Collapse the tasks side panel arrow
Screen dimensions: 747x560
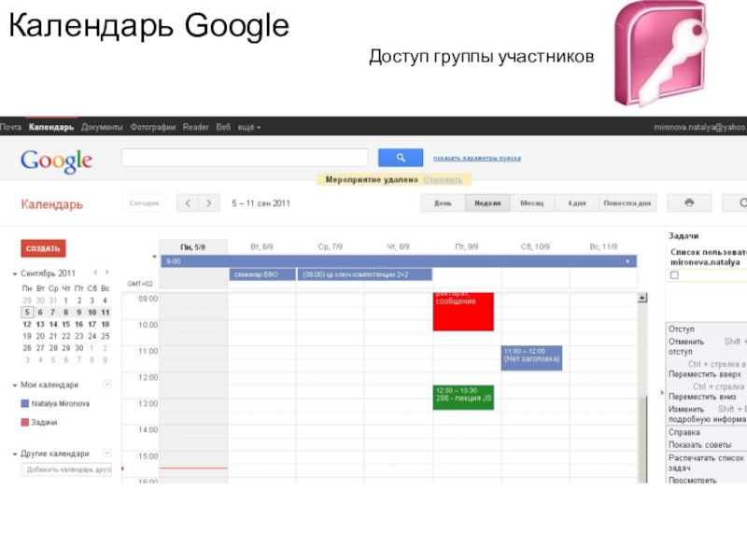point(661,393)
